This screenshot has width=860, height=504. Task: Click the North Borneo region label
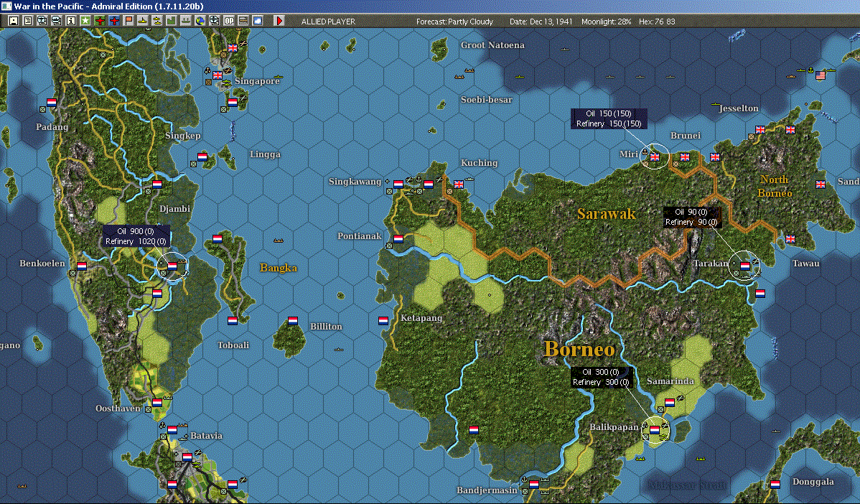click(x=775, y=187)
